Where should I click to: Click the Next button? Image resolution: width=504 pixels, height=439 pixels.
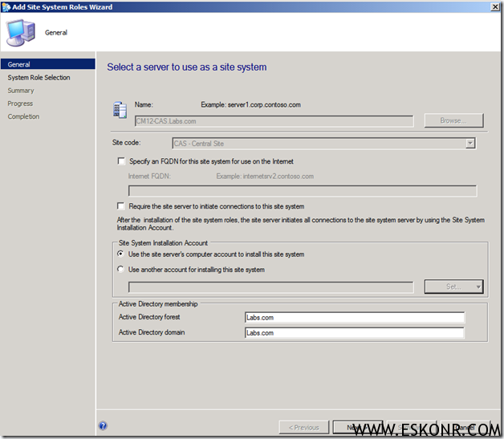(x=358, y=428)
